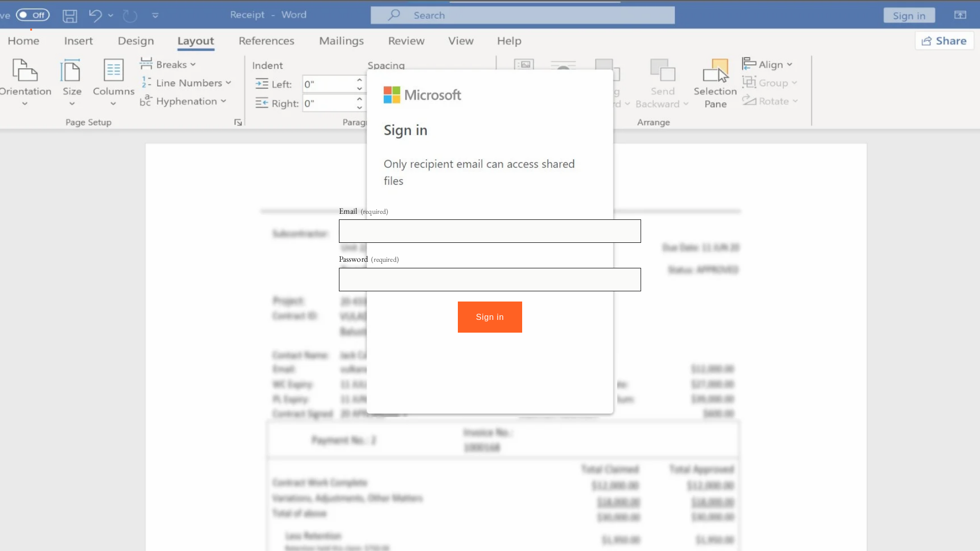Open the Mailings tab
The image size is (980, 551).
click(341, 41)
